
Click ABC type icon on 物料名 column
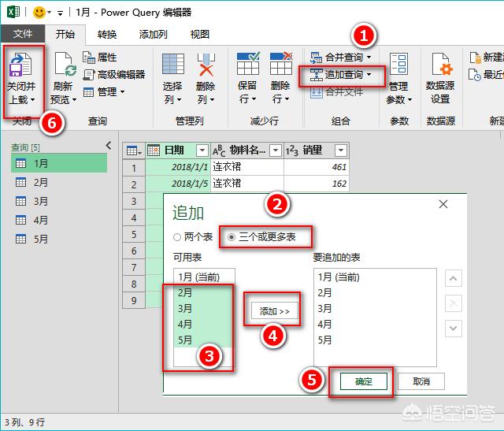219,150
